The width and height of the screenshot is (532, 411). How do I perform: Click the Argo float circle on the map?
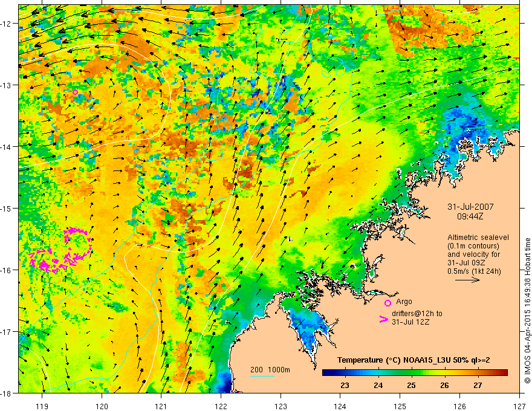pyautogui.click(x=76, y=92)
